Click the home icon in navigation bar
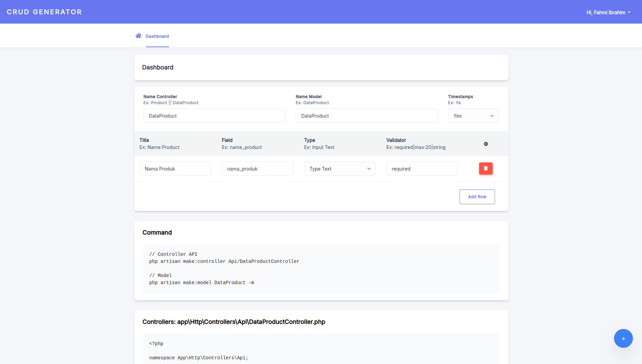Screen dimensions: 642x364 coord(138,36)
